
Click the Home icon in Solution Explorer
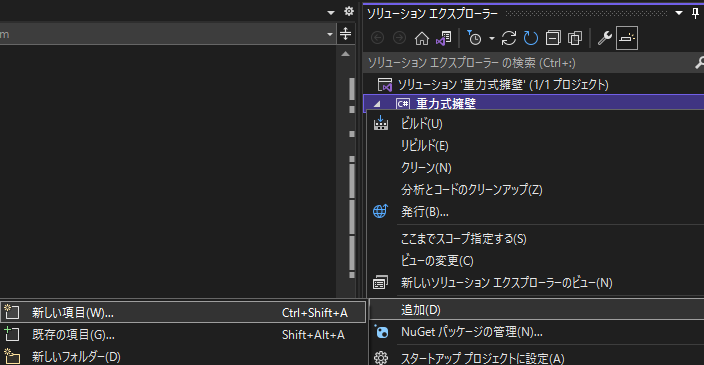pos(422,39)
